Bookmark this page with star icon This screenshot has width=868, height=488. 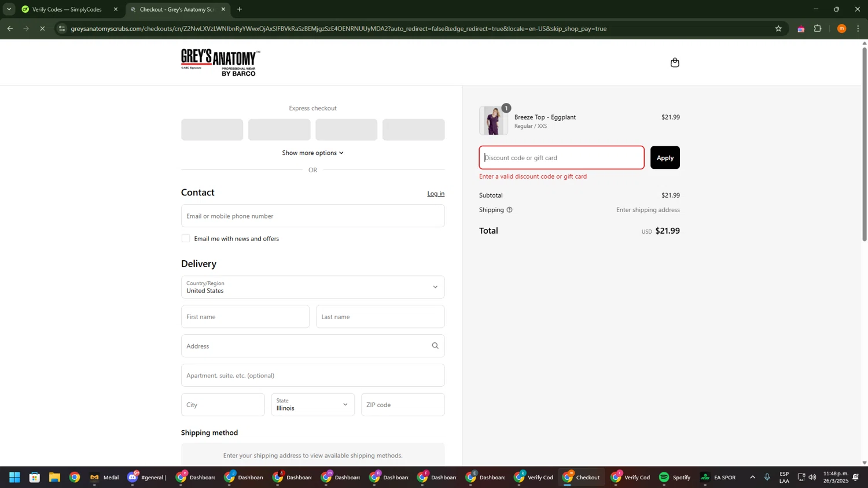click(x=778, y=28)
